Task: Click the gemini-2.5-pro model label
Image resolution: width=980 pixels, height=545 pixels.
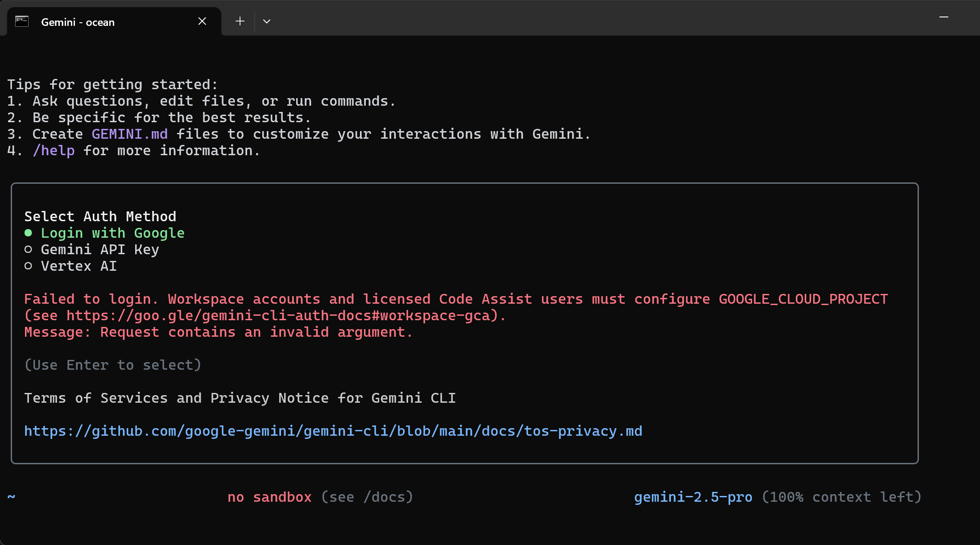Action: [x=693, y=497]
